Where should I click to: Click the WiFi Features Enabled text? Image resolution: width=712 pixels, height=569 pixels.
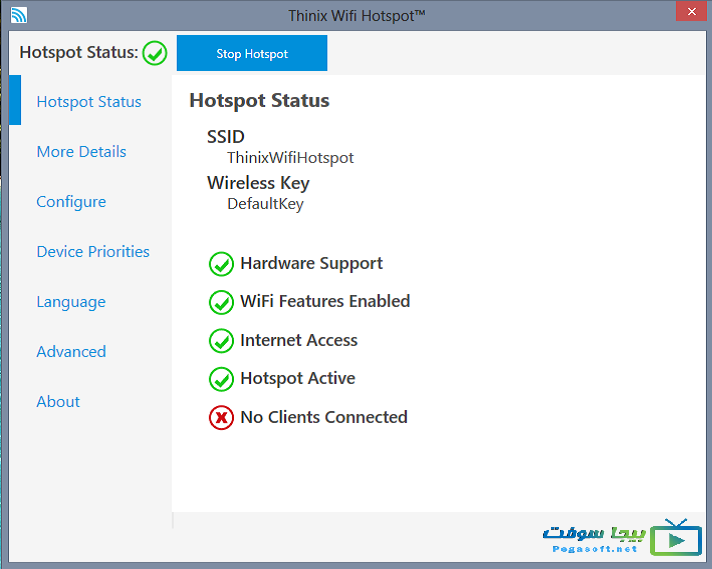pyautogui.click(x=325, y=302)
